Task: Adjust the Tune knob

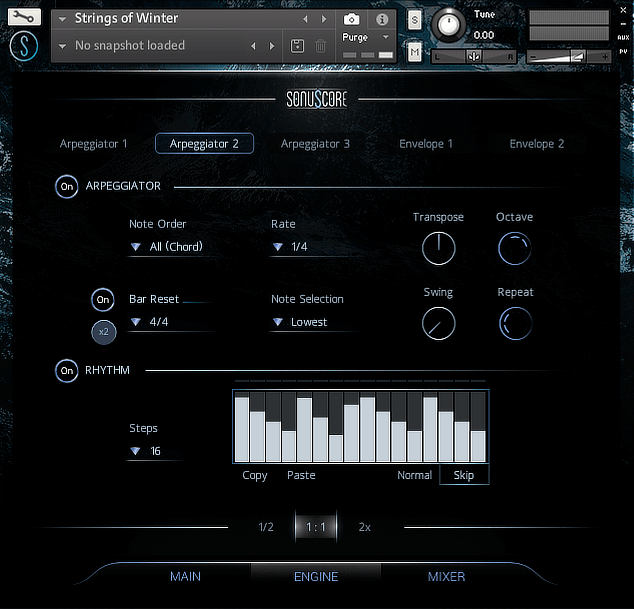Action: (x=448, y=25)
